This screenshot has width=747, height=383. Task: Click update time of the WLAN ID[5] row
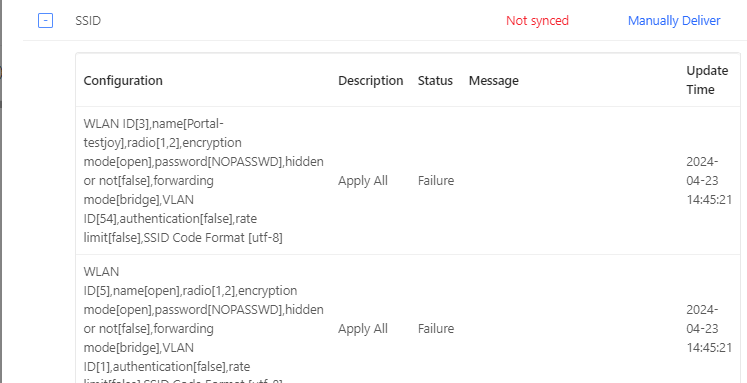tap(709, 328)
